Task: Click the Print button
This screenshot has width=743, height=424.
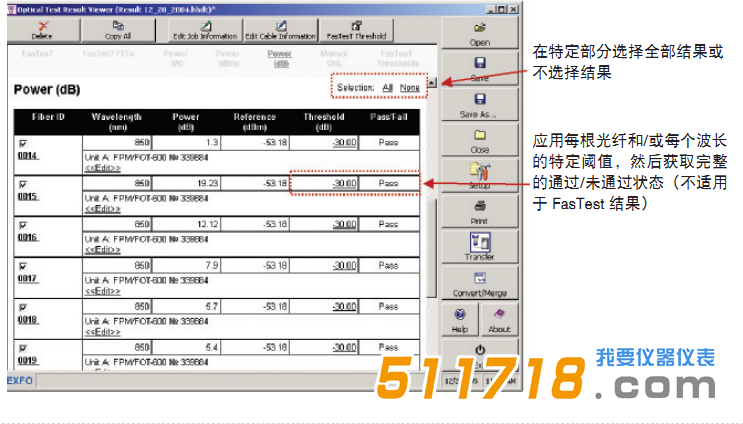Action: coord(479,213)
